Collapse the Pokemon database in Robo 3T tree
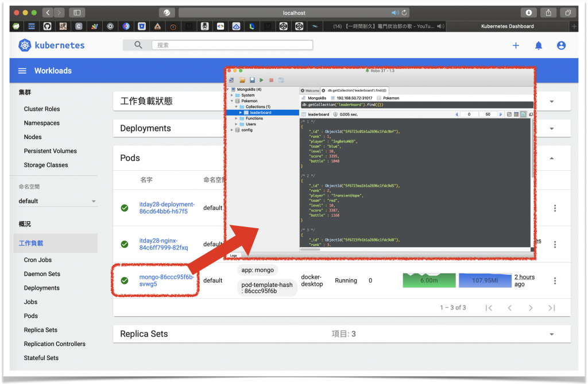Image resolution: width=588 pixels, height=384 pixels. [x=232, y=101]
